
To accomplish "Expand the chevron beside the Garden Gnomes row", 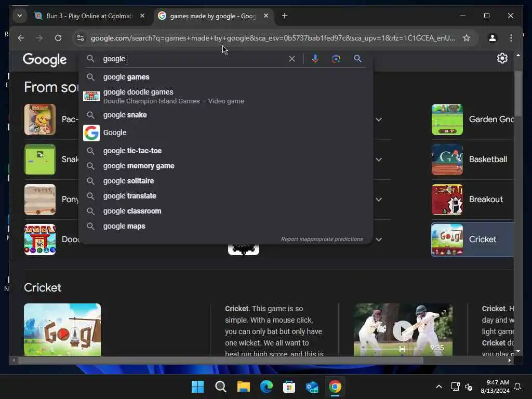I will click(x=379, y=119).
